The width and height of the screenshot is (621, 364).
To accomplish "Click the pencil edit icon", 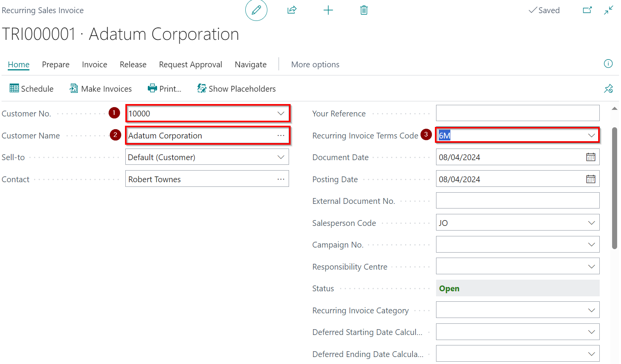I will tap(256, 10).
